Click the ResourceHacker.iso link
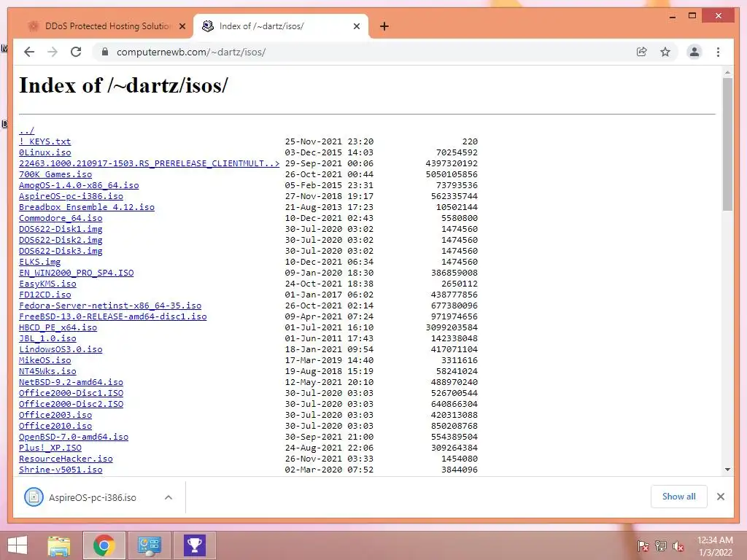 click(x=66, y=459)
